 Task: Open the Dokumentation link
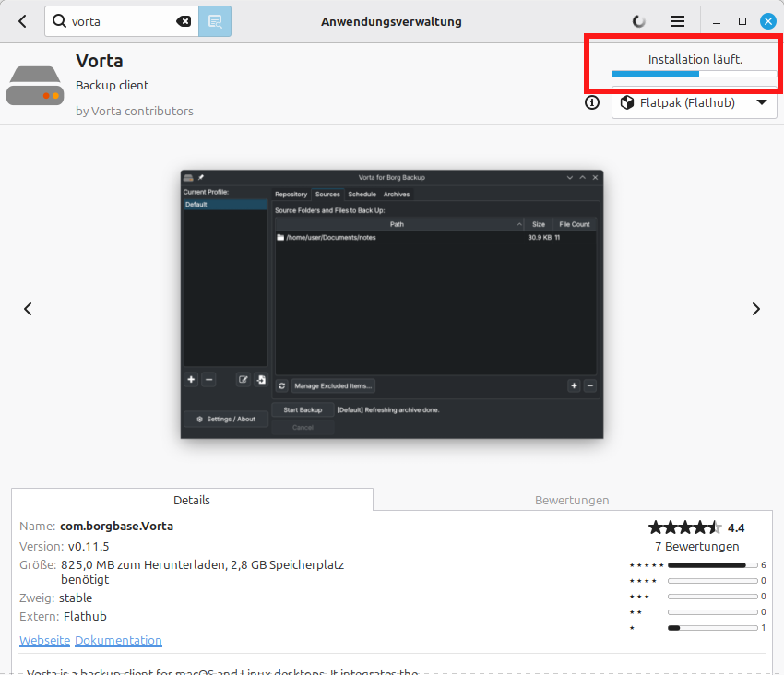click(118, 640)
